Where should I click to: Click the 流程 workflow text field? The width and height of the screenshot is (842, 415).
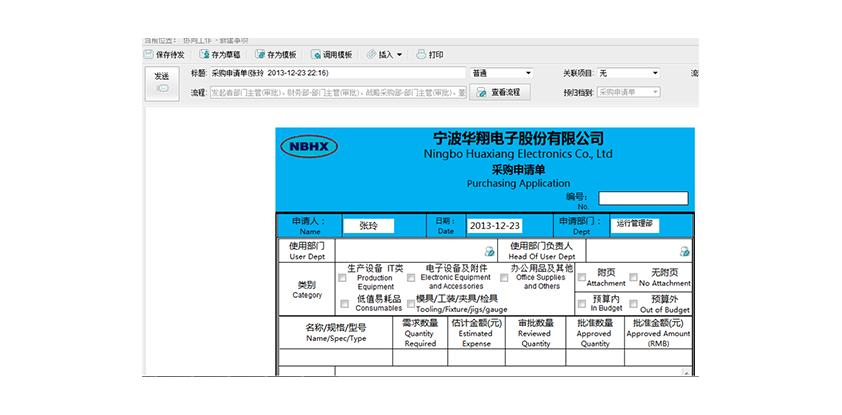click(x=338, y=92)
